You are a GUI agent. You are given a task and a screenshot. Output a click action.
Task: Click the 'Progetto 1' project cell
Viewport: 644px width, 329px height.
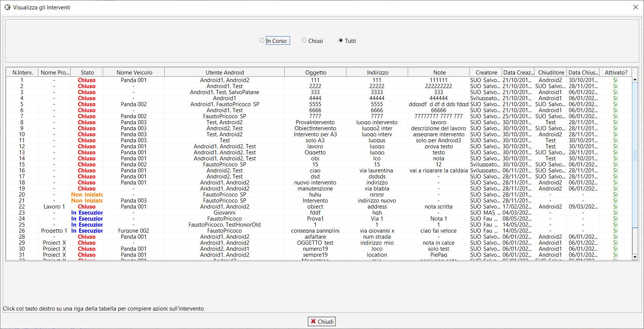coord(54,231)
